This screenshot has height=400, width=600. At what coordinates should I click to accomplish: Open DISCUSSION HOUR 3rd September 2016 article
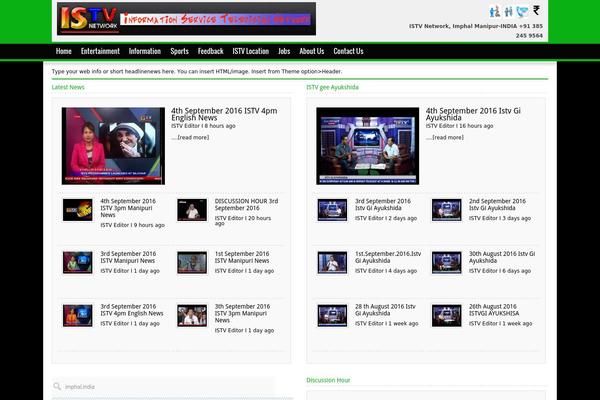coord(246,204)
